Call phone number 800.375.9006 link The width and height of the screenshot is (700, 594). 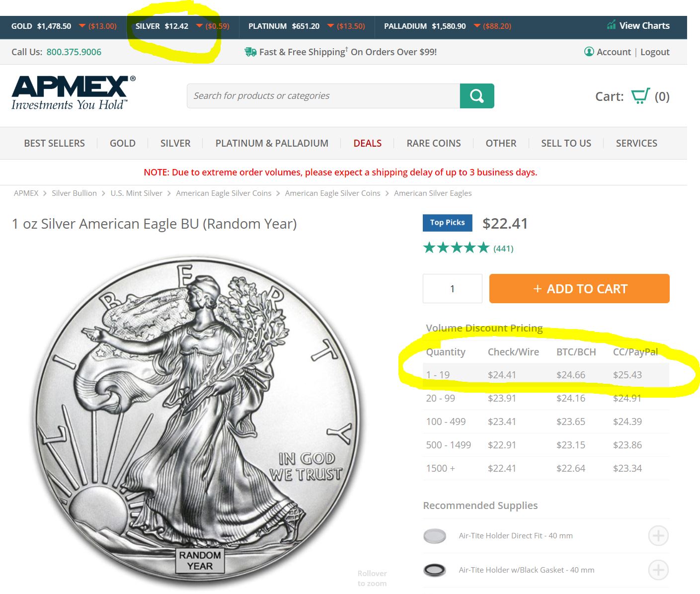click(74, 52)
